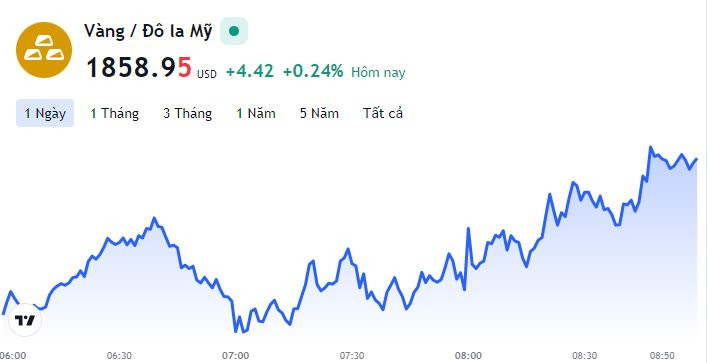Click the 08:00 time axis label
Screen dimensions: 707x363
tap(470, 355)
